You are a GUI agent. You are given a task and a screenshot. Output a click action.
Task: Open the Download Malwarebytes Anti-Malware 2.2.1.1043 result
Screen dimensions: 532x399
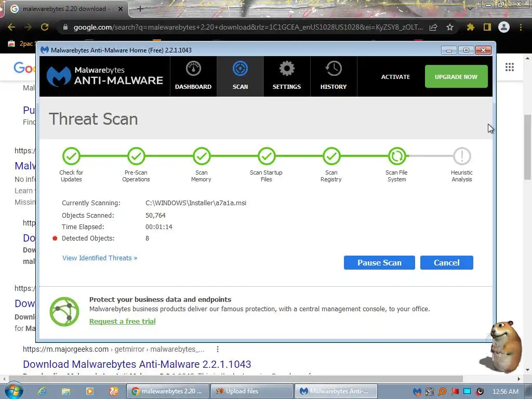click(137, 364)
